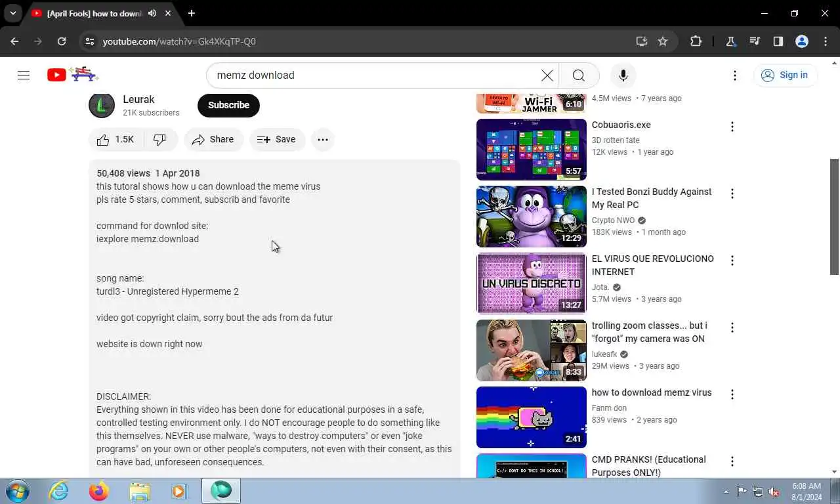
Task: Open Windows Explorer folder on taskbar
Action: click(x=140, y=491)
